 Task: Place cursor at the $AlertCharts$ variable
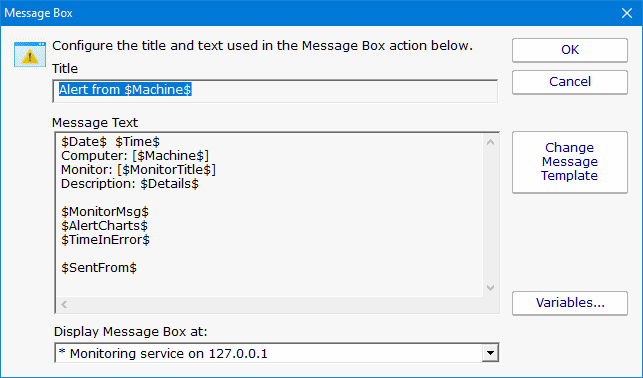[105, 225]
